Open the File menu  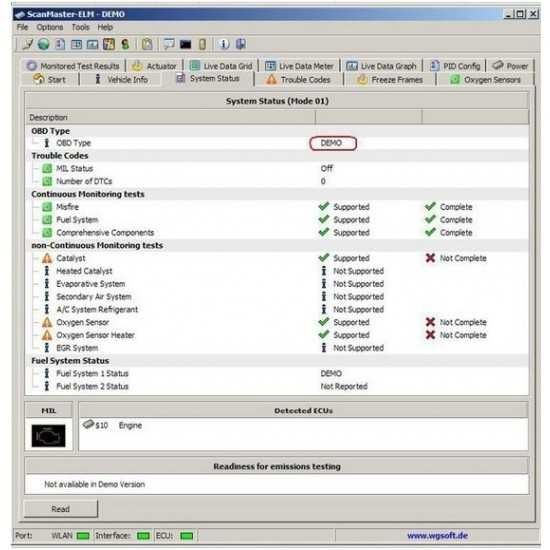(x=22, y=27)
